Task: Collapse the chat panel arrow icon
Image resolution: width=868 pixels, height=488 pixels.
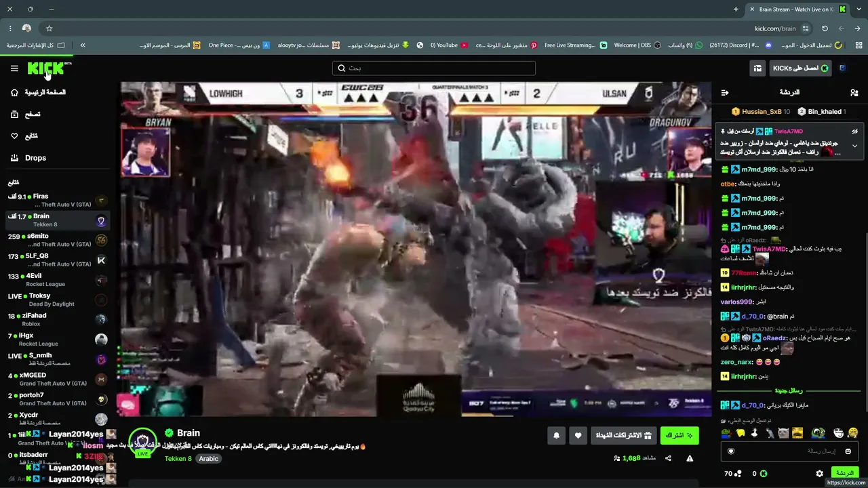Action: point(725,92)
